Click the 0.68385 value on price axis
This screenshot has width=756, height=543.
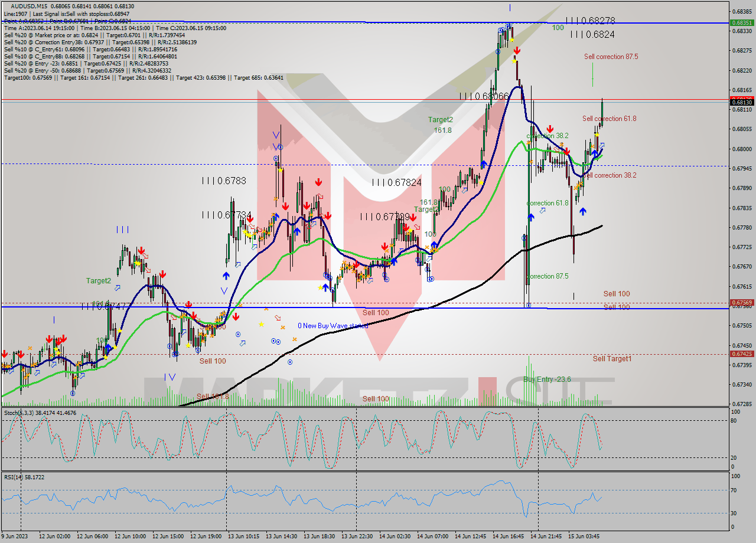[742, 11]
